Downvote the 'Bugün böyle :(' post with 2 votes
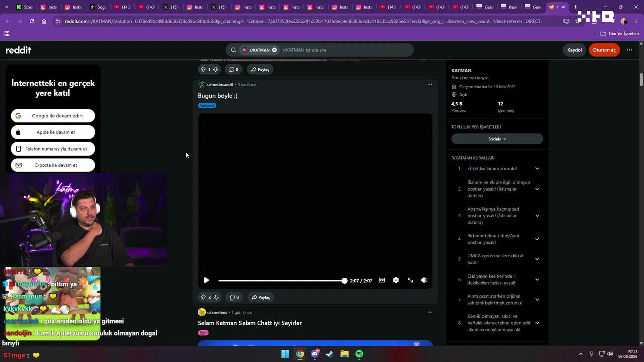644x362 pixels. coord(216,297)
